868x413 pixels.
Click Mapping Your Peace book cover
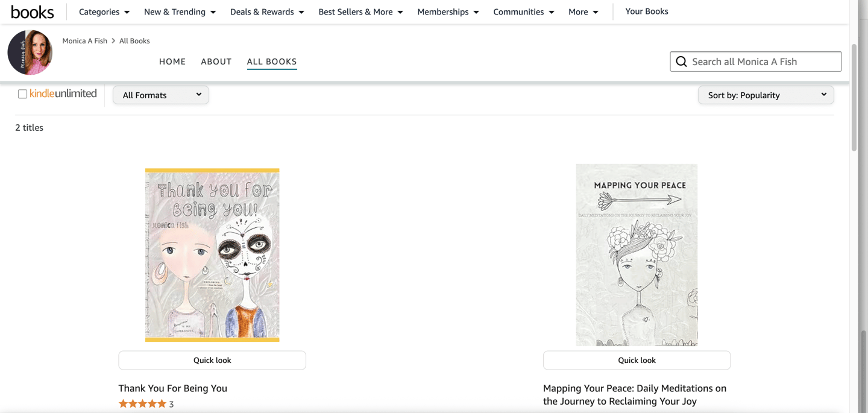click(637, 255)
